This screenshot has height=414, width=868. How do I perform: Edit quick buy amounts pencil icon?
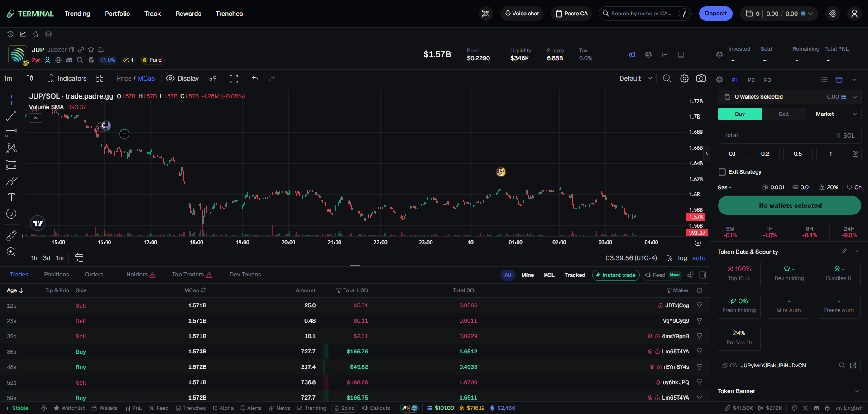[855, 154]
